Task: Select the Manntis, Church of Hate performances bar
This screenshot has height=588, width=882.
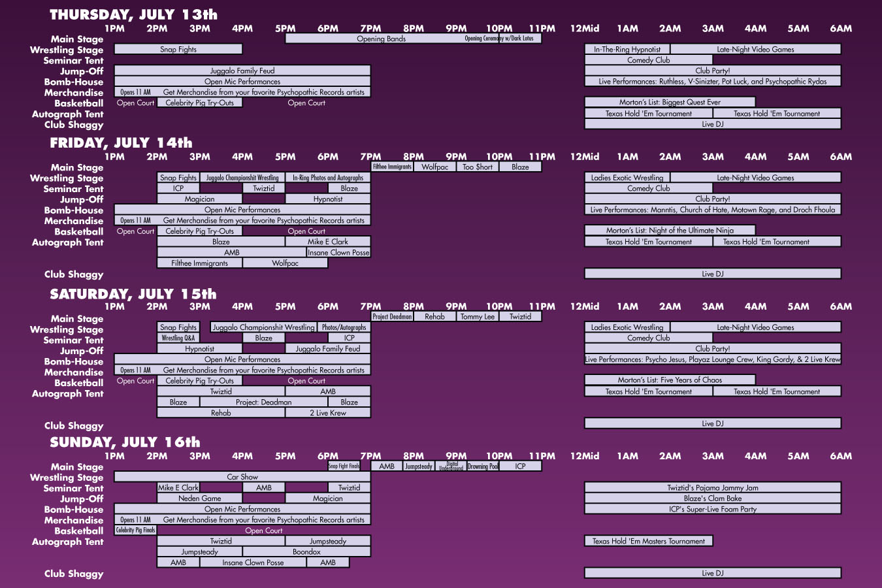Action: [713, 210]
